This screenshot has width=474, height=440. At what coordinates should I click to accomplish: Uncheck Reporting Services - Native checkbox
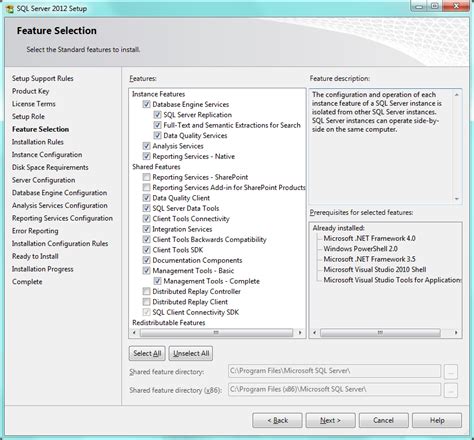point(146,156)
